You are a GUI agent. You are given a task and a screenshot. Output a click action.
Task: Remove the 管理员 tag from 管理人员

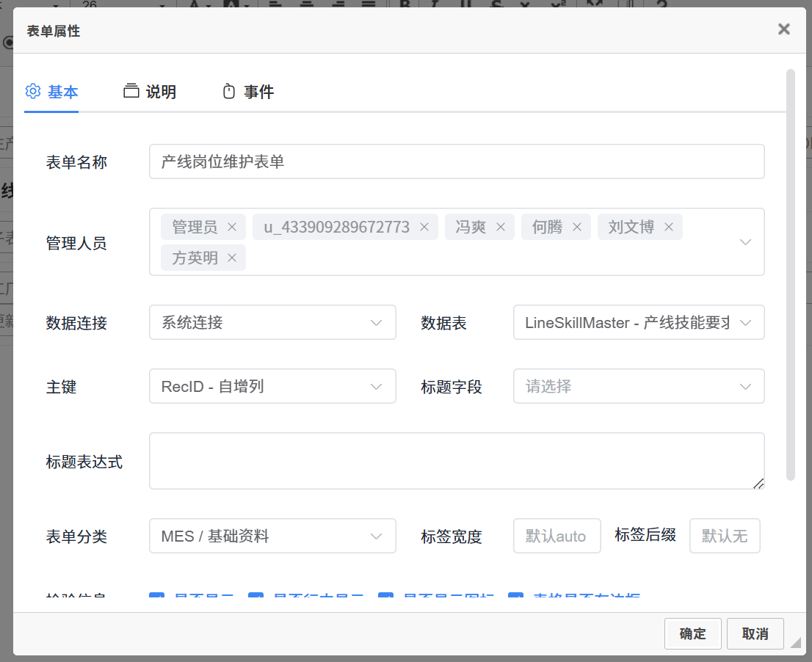(232, 228)
